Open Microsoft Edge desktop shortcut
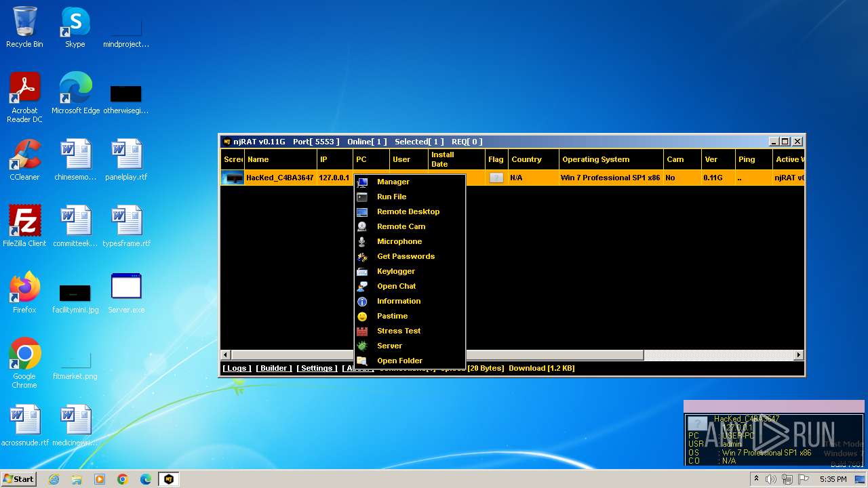The image size is (868, 488). [75, 94]
